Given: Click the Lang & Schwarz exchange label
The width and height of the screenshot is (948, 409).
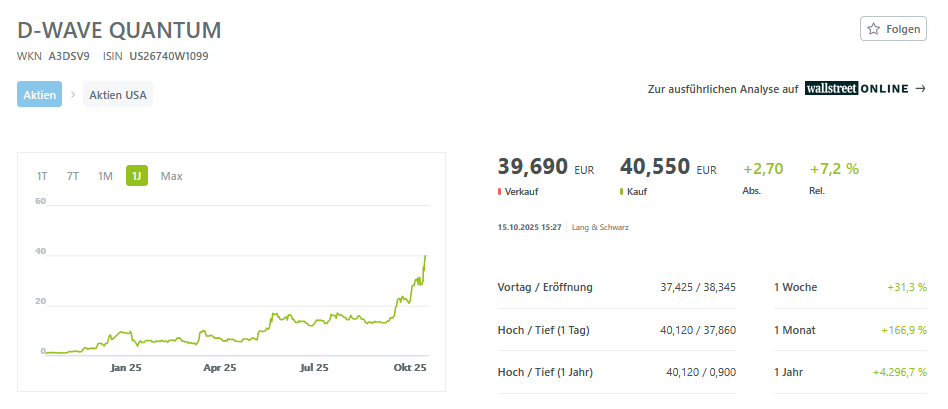Looking at the screenshot, I should point(600,227).
